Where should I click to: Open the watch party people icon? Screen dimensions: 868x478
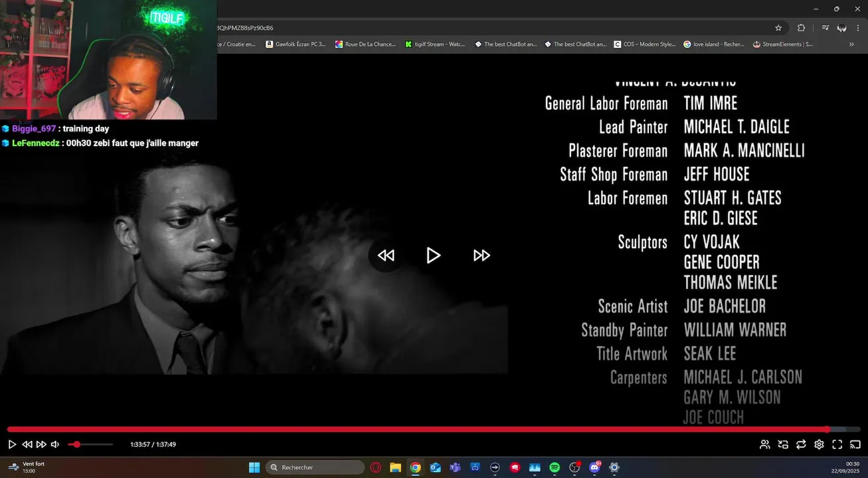pos(765,444)
